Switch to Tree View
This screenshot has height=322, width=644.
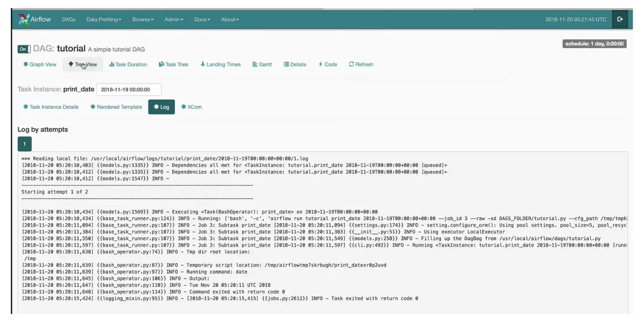coord(83,64)
